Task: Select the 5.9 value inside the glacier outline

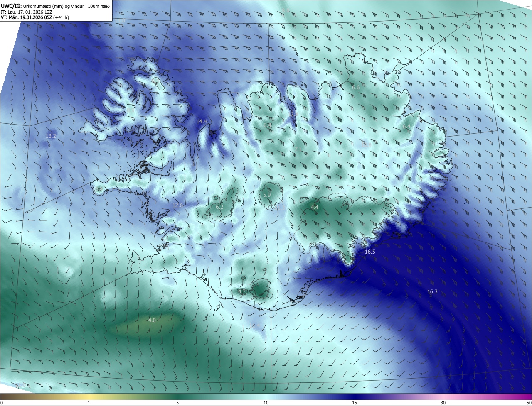Action: (x=267, y=195)
